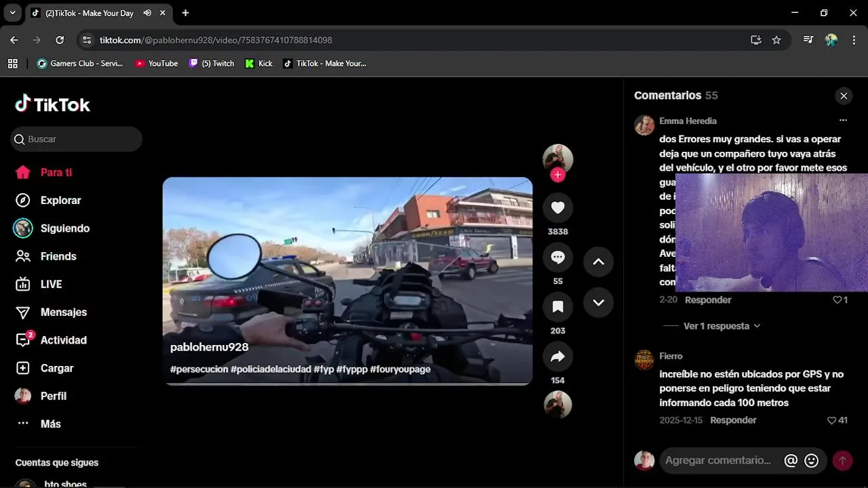Reply to Fierro's comment
The image size is (868, 488).
tap(733, 420)
